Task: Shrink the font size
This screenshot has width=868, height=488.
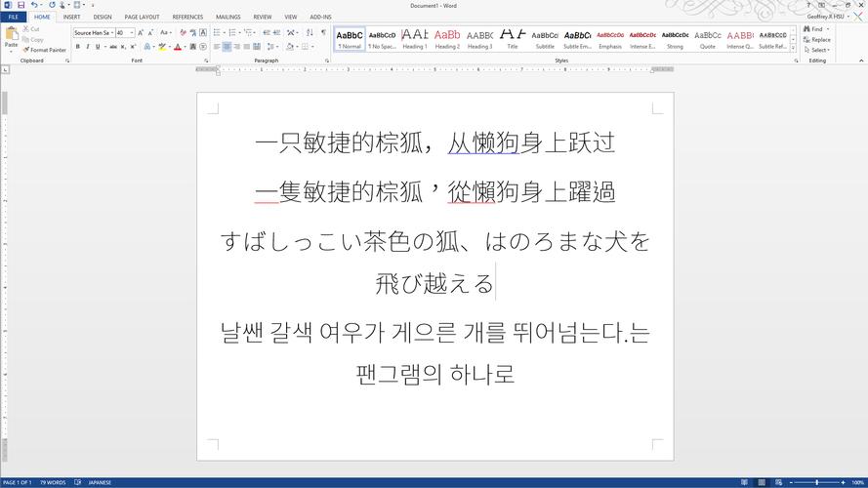Action: click(x=150, y=33)
